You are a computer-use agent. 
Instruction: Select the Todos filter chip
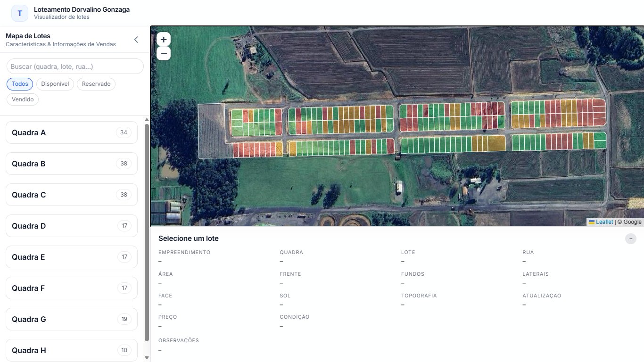tap(20, 84)
